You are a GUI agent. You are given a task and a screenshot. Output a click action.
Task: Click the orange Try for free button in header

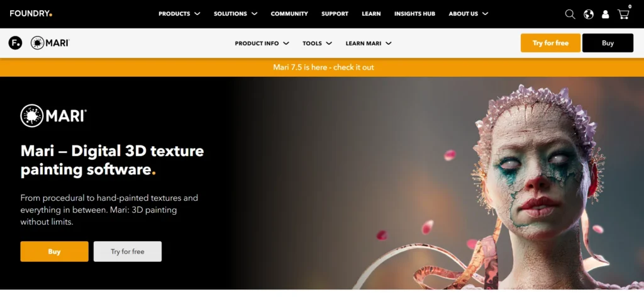(x=550, y=43)
